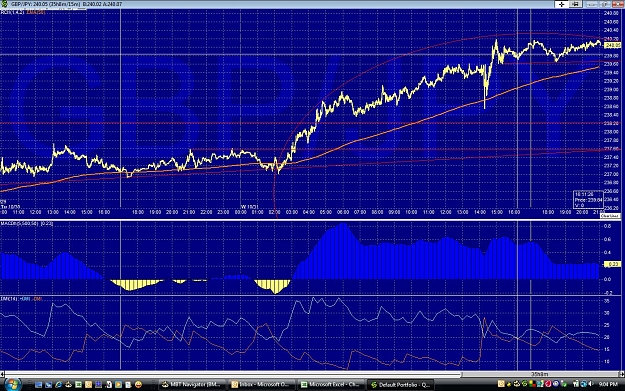The width and height of the screenshot is (625, 391).
Task: Click the first Quick Launch icon
Action: click(38, 385)
